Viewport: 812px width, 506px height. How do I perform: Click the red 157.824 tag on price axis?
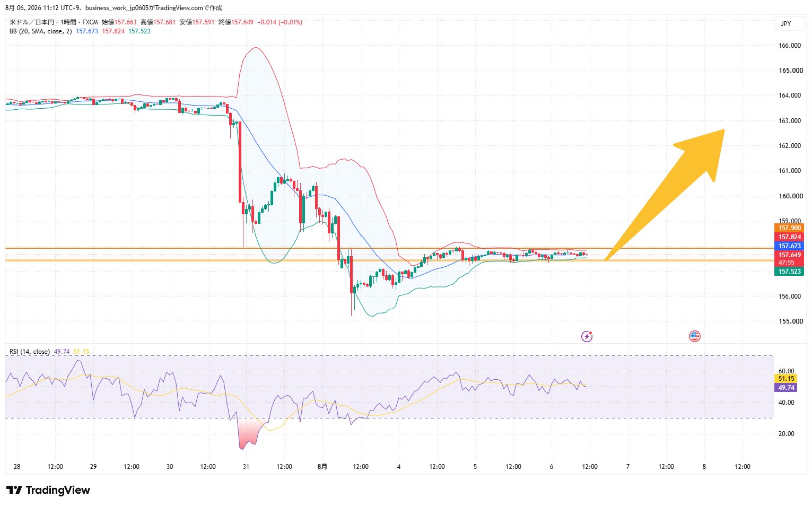click(789, 237)
